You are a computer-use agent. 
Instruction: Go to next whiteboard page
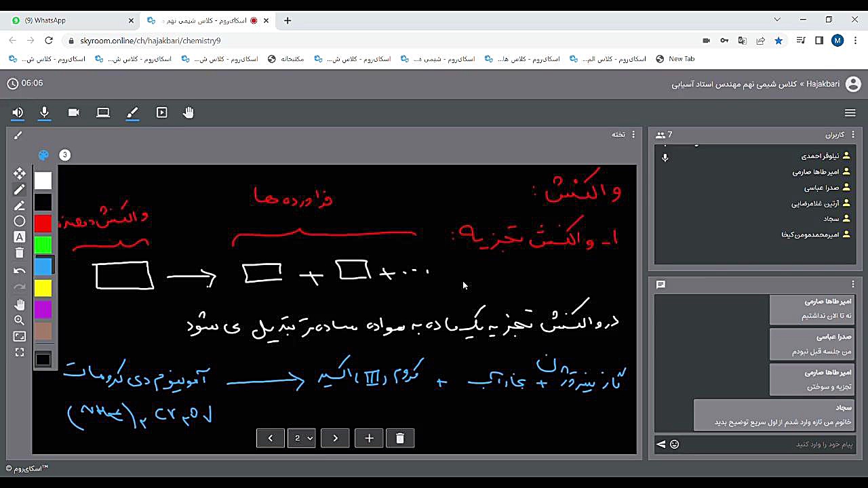click(335, 439)
